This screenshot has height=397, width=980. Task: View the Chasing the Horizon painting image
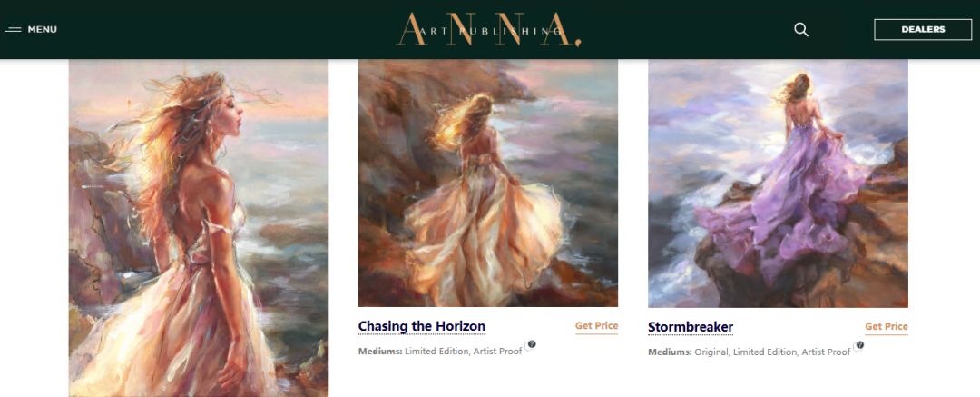487,183
